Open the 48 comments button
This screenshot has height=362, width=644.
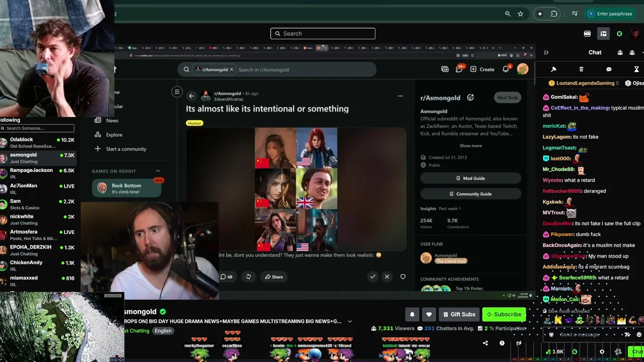(226, 277)
